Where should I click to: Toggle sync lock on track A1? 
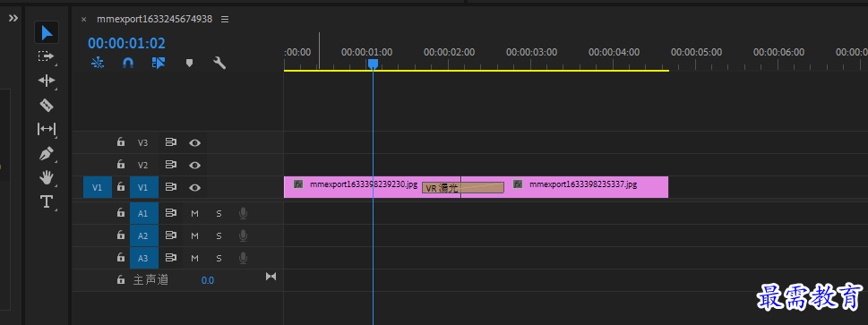tap(170, 212)
